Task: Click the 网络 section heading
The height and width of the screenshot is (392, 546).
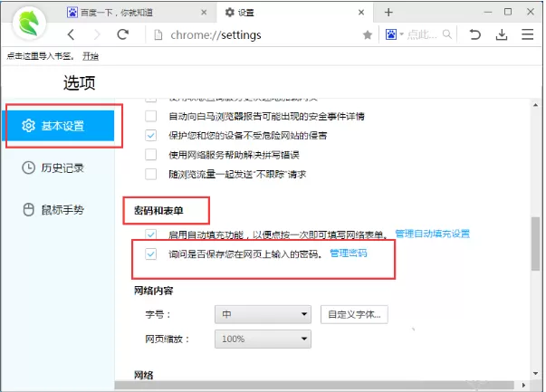Action: pos(143,375)
